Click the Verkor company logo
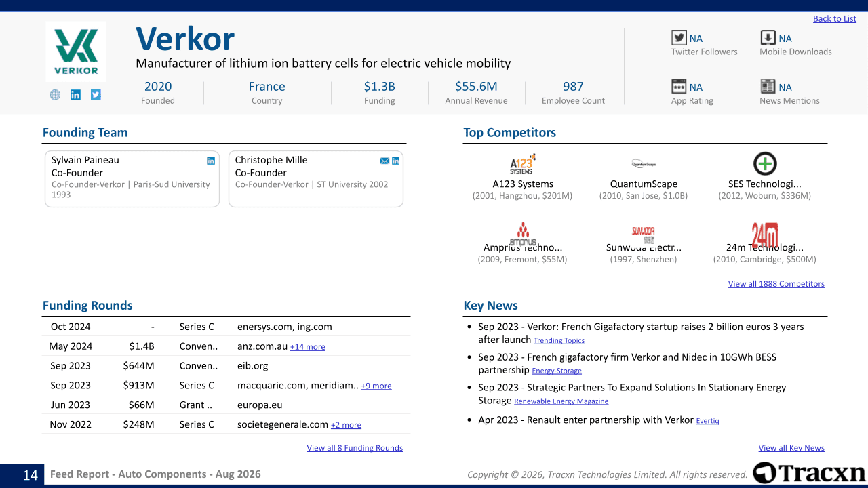This screenshot has height=488, width=868. pos(76,52)
